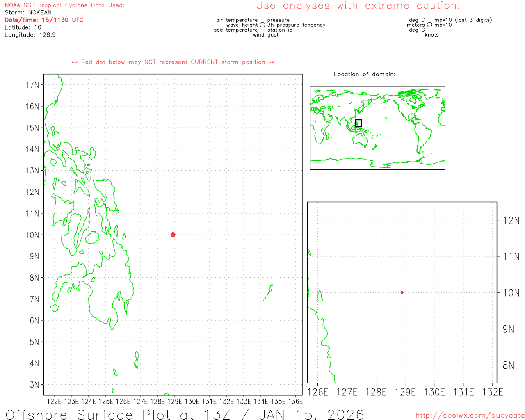Click the 17N latitude label on main map
The height and width of the screenshot is (420, 525).
pos(32,85)
